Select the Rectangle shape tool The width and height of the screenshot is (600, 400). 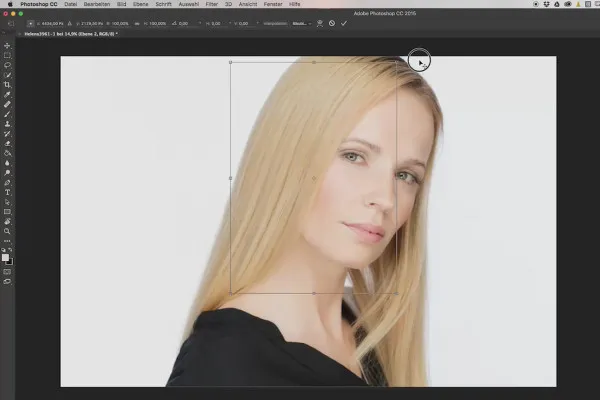[7, 212]
